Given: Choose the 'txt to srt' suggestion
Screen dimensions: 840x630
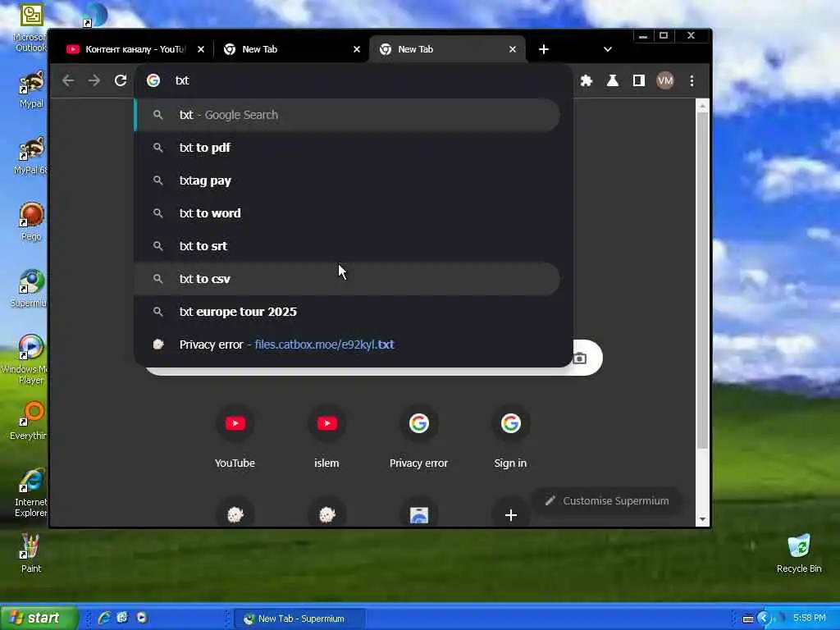Looking at the screenshot, I should [x=347, y=246].
